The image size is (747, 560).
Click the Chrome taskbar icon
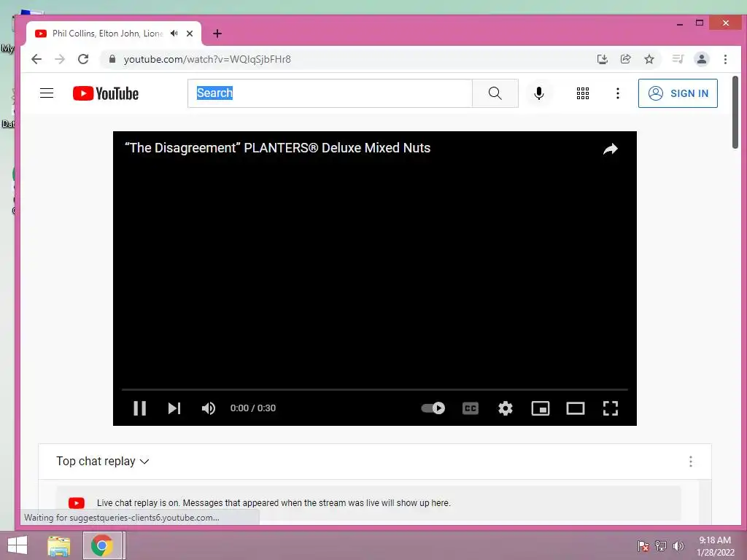(x=102, y=545)
